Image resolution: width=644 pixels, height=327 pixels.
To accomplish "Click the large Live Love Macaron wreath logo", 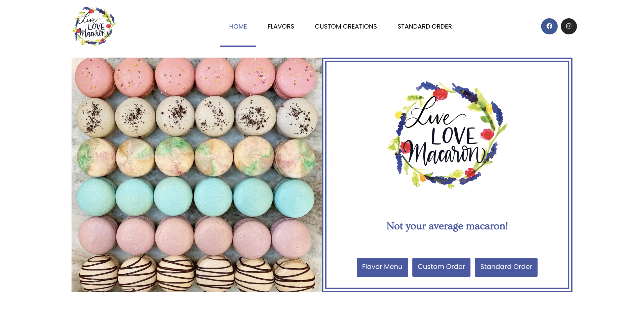I will [447, 134].
